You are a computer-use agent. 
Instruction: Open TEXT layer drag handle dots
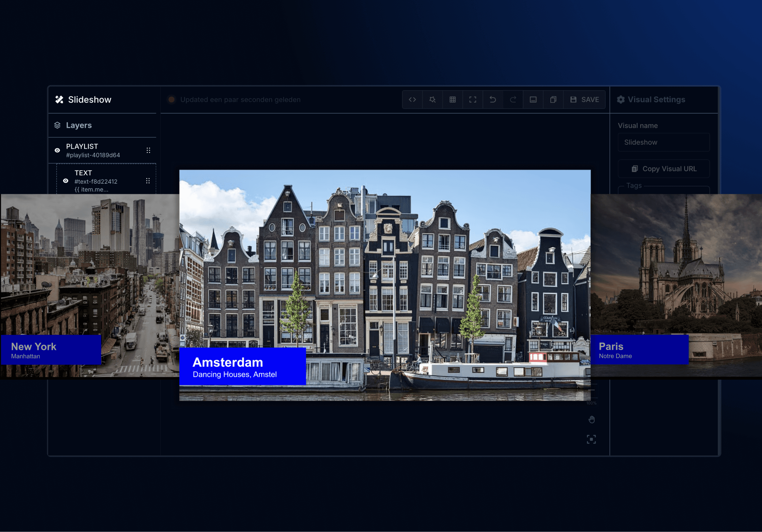[x=148, y=181]
